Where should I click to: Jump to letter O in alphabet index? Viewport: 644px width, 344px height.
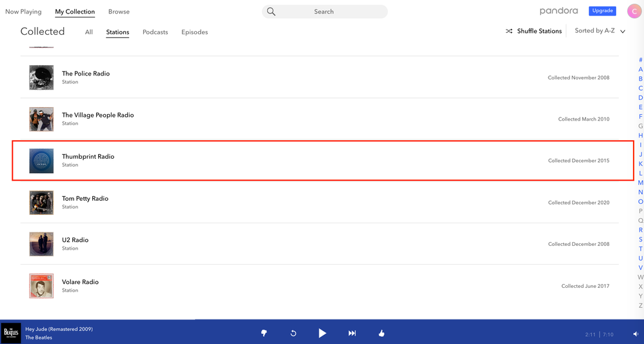tap(640, 202)
